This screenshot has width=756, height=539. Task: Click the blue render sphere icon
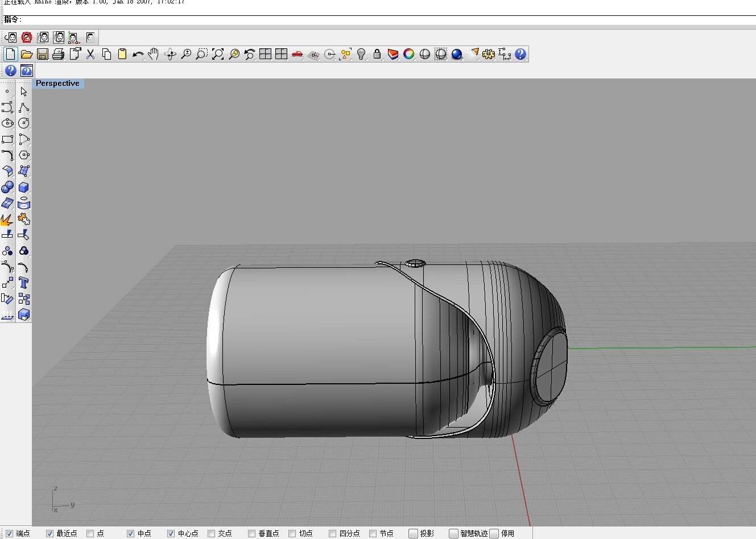coord(457,54)
